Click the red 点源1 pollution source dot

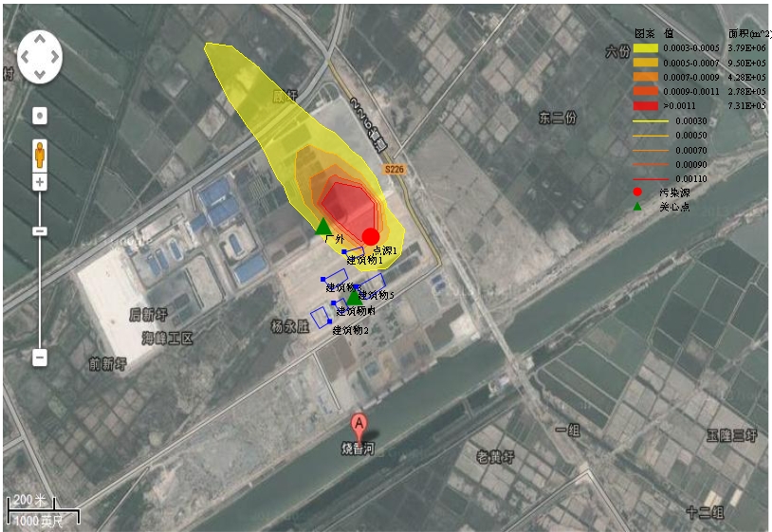[371, 236]
